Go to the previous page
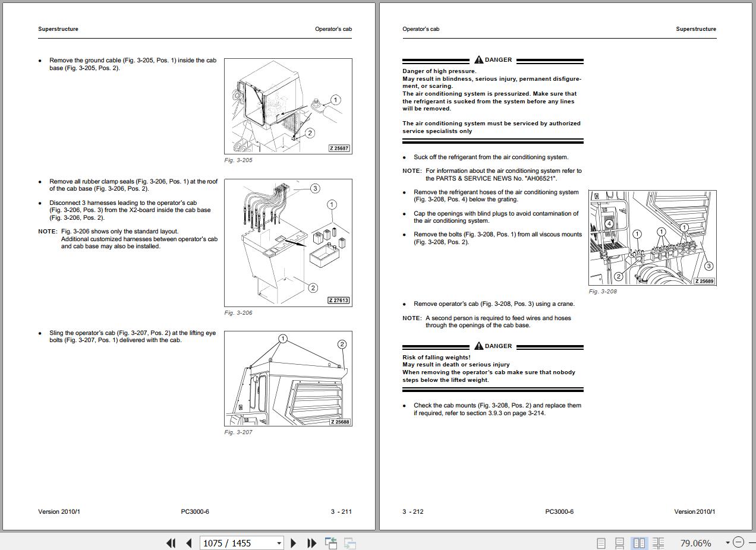 tap(189, 543)
